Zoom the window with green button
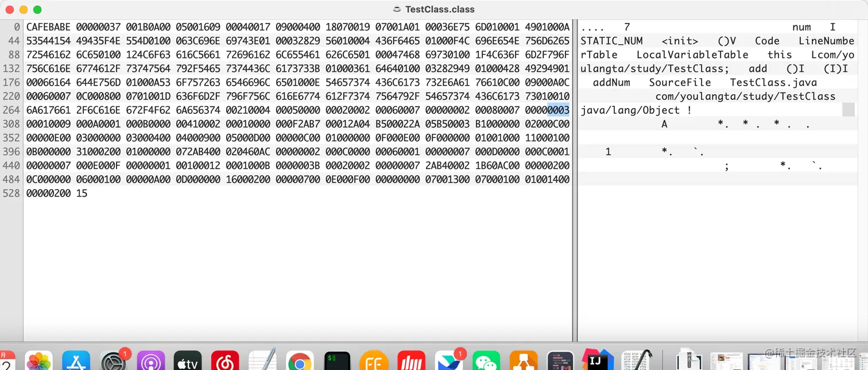The height and width of the screenshot is (370, 868). [37, 10]
